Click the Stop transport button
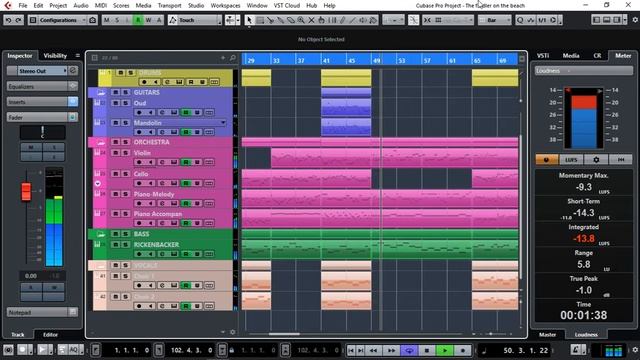Image resolution: width=640 pixels, height=360 pixels. click(x=427, y=350)
